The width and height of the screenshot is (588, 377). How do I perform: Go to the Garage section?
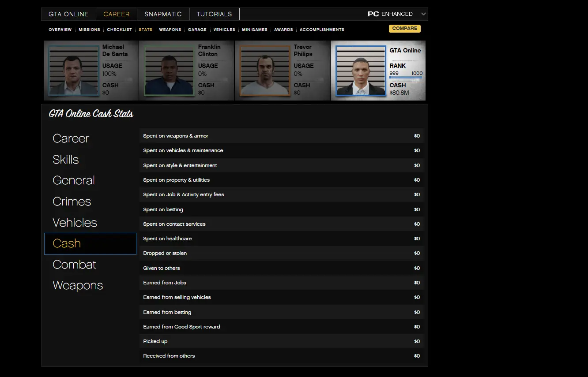[x=197, y=30]
